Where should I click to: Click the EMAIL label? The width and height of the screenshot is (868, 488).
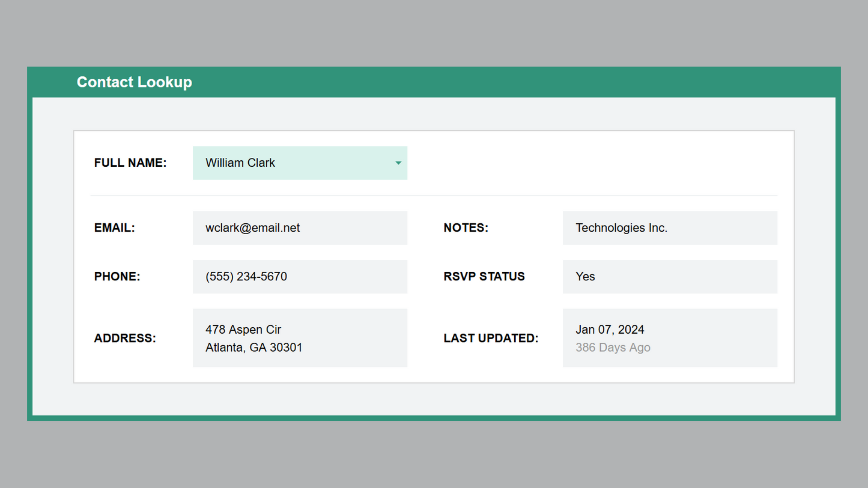click(x=114, y=228)
